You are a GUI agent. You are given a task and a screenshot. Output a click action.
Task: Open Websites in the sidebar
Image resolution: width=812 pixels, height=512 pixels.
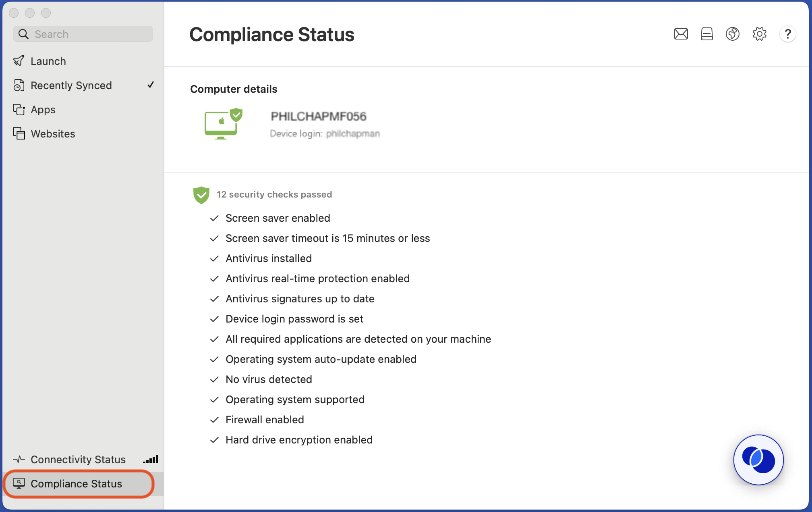tap(83, 133)
